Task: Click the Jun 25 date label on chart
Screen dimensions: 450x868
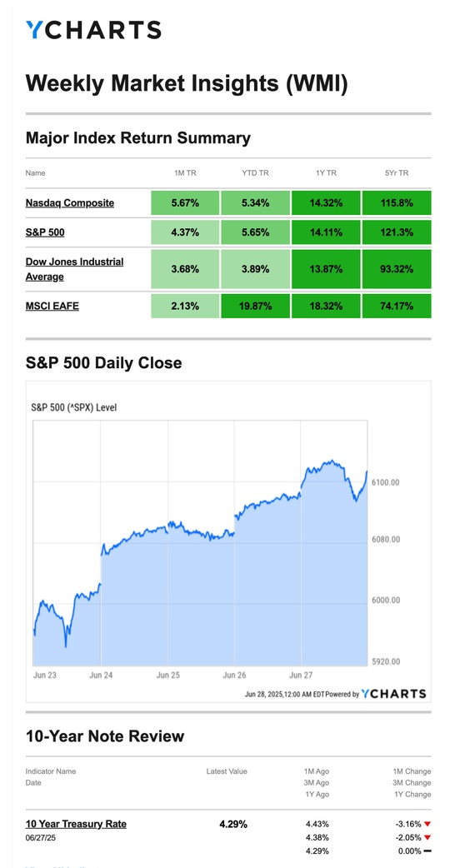Action: 167,676
